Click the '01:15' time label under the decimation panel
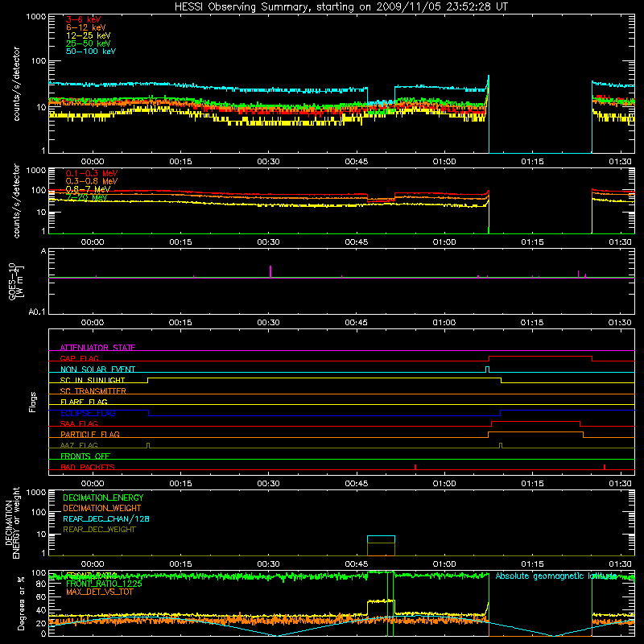 pyautogui.click(x=532, y=564)
